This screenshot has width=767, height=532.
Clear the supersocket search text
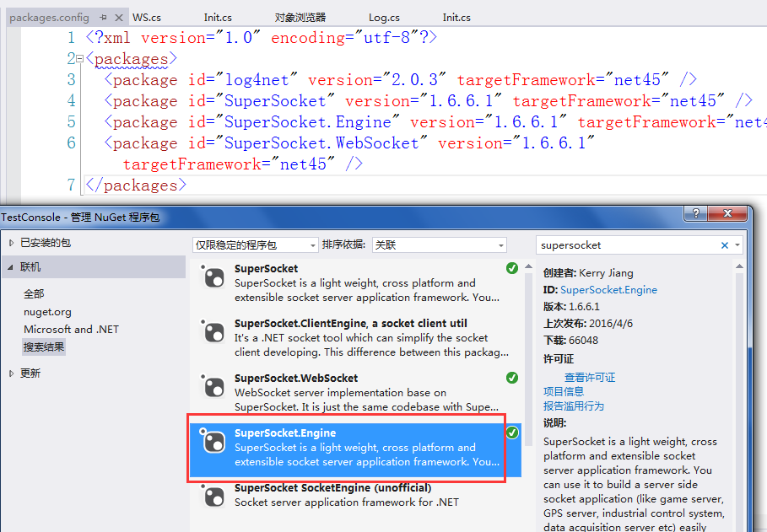click(x=725, y=245)
